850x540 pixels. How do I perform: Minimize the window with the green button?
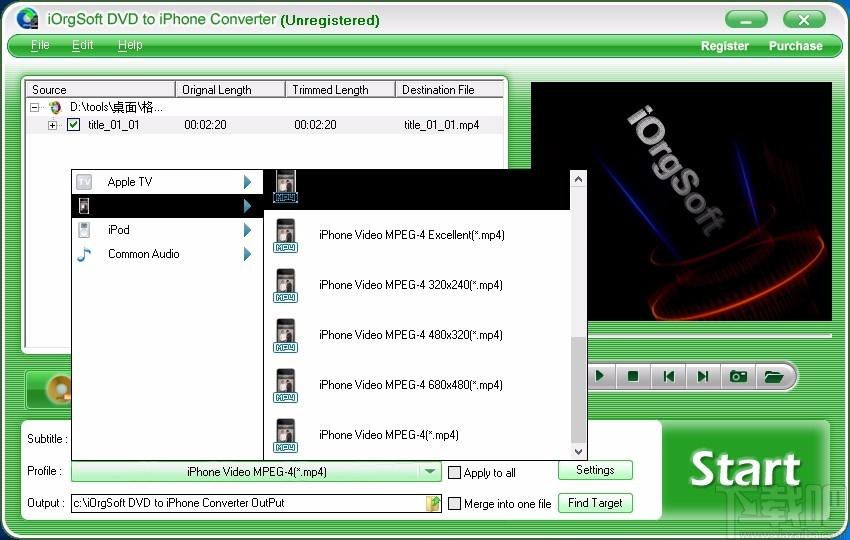coord(746,20)
